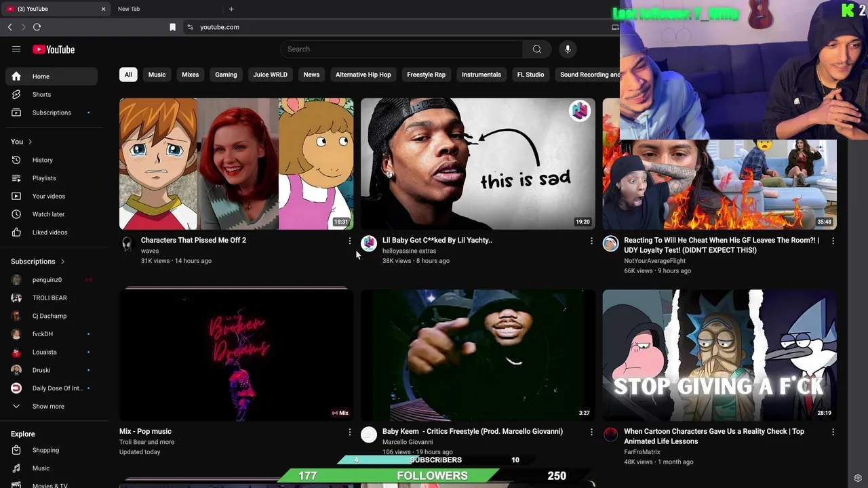The image size is (868, 488).
Task: Open Subscriptions in the sidebar
Action: click(x=52, y=113)
